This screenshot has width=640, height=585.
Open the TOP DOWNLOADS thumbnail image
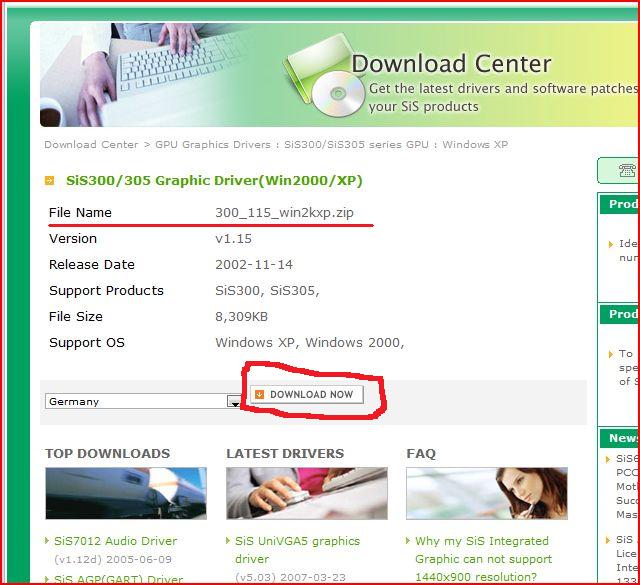(126, 494)
